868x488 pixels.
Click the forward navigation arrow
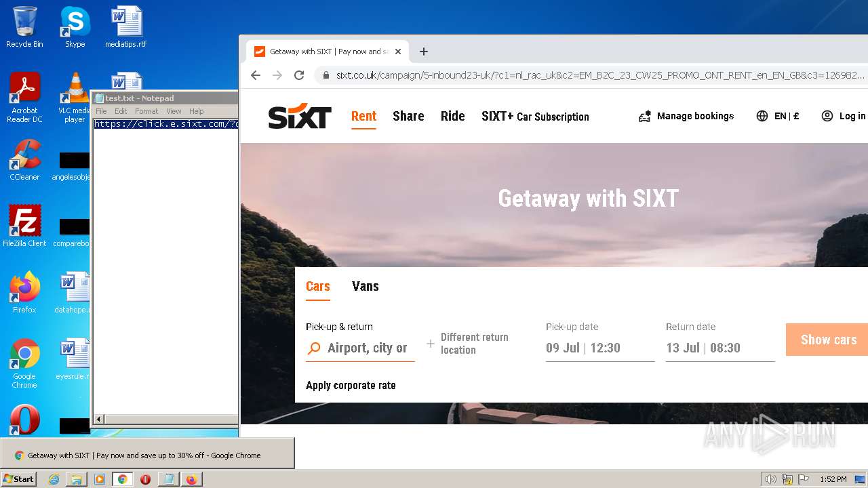(x=277, y=75)
